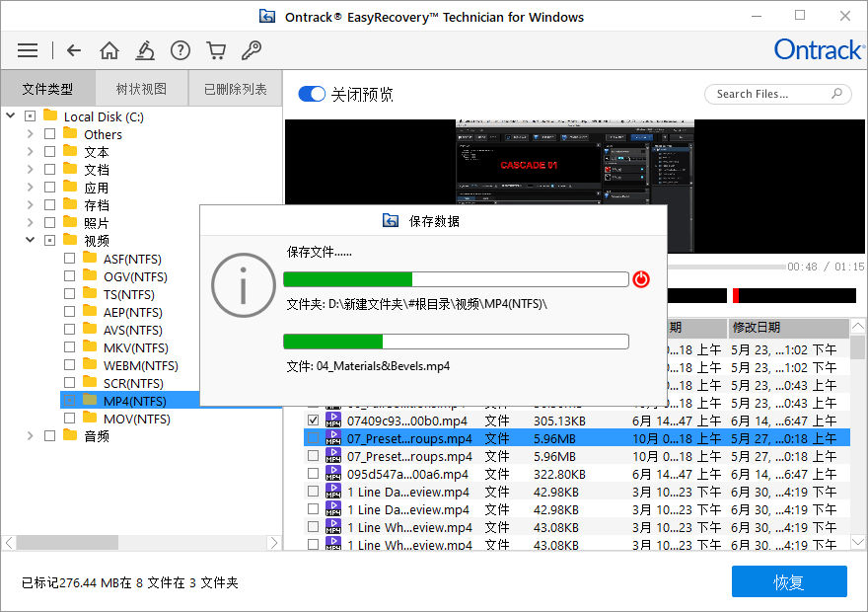Click the video preview seek bar

(x=727, y=267)
